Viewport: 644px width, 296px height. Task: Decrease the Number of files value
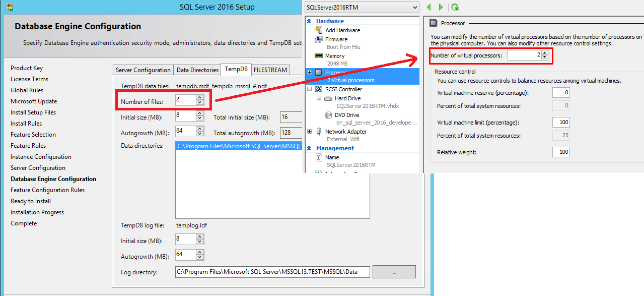point(200,102)
